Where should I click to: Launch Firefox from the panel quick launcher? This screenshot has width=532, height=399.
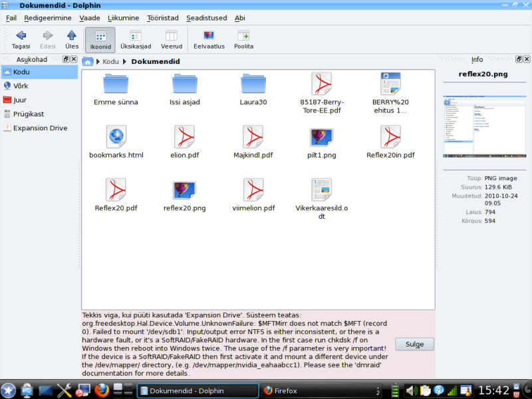(100, 390)
